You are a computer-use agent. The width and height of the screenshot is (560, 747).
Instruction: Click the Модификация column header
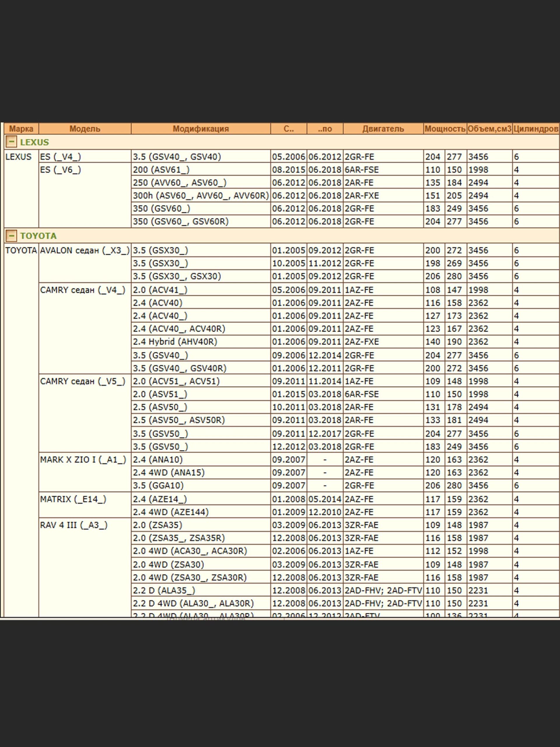[x=200, y=129]
